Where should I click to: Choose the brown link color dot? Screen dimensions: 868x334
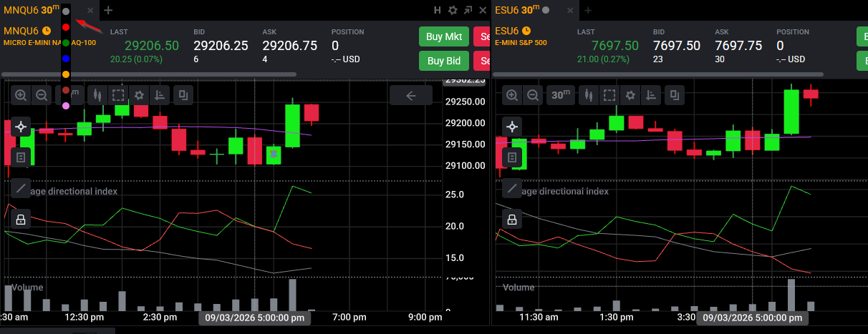[66, 90]
